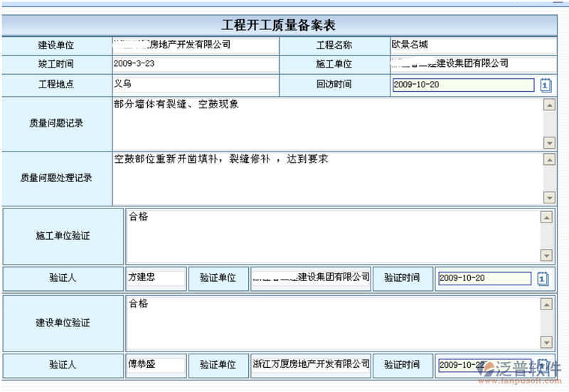Focus the 工程名称 field with 欧景名城
Viewport: 569px width, 392px height.
(472, 45)
